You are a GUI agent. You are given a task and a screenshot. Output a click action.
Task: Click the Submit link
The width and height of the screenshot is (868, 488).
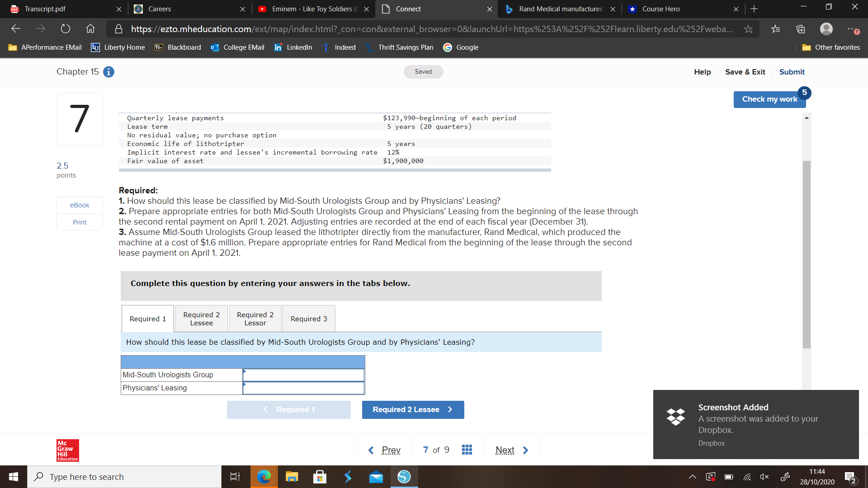click(x=792, y=72)
